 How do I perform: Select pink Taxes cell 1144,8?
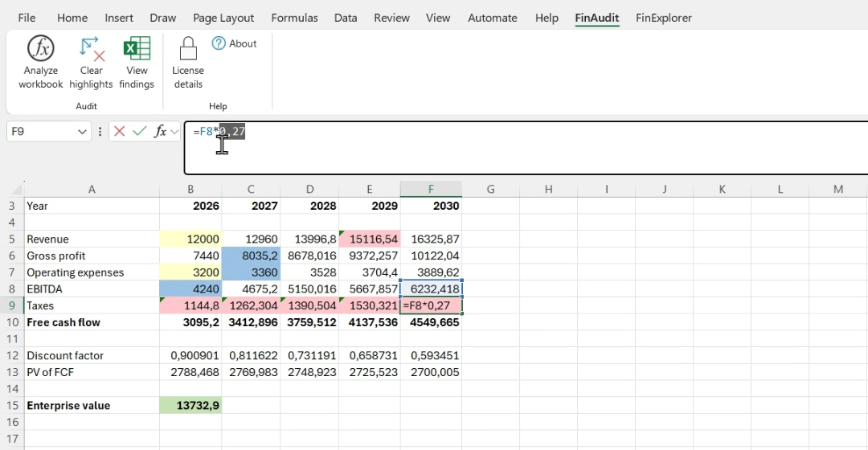pyautogui.click(x=190, y=305)
